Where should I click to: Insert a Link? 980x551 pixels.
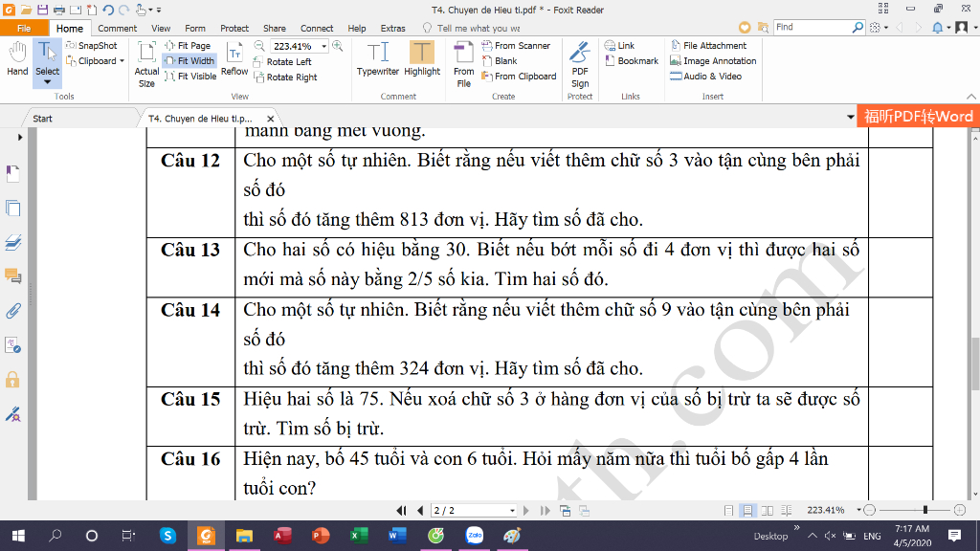pyautogui.click(x=619, y=46)
